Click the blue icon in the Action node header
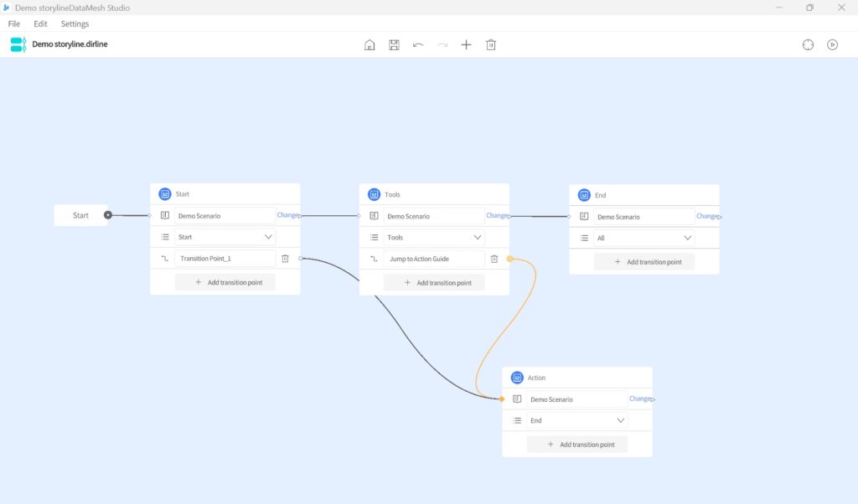Image resolution: width=858 pixels, height=504 pixels. [517, 377]
